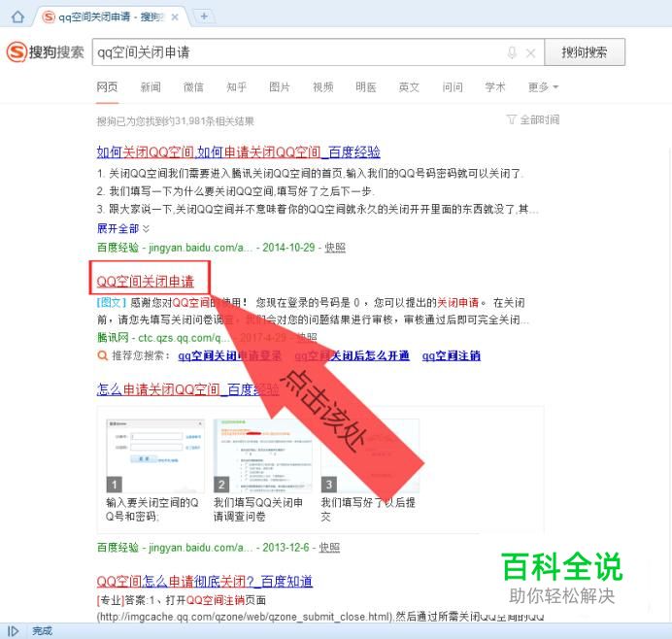This screenshot has width=672, height=639.
Task: Open step 3 thumbnail image
Action: 370,456
